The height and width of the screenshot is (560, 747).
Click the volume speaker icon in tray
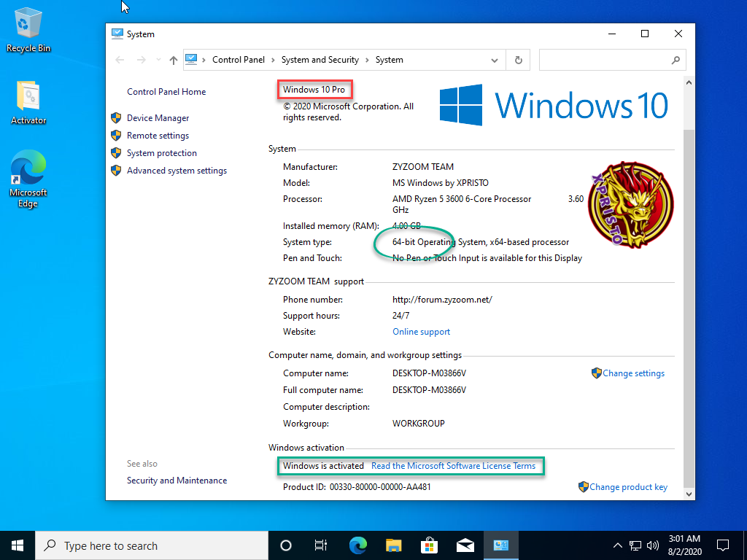[653, 545]
